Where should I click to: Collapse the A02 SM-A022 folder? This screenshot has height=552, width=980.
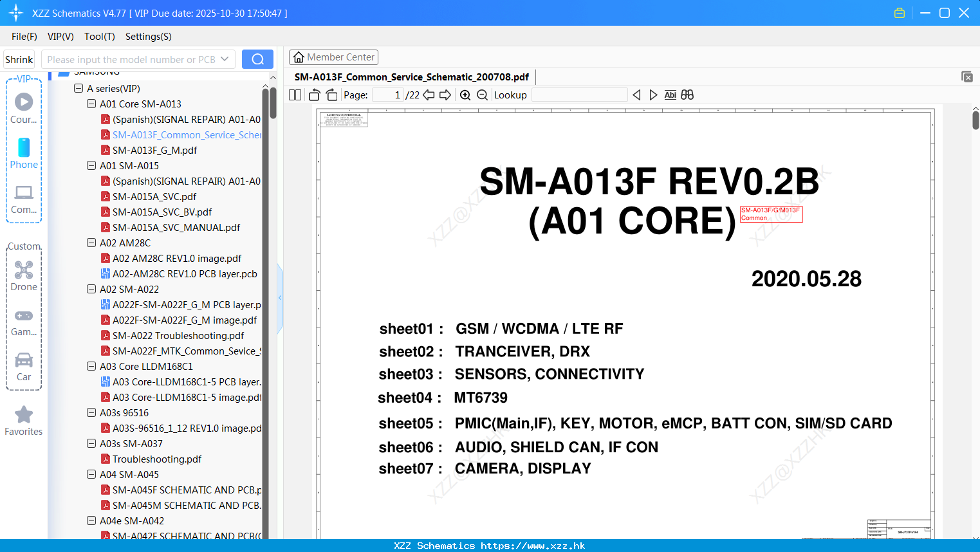coord(91,289)
